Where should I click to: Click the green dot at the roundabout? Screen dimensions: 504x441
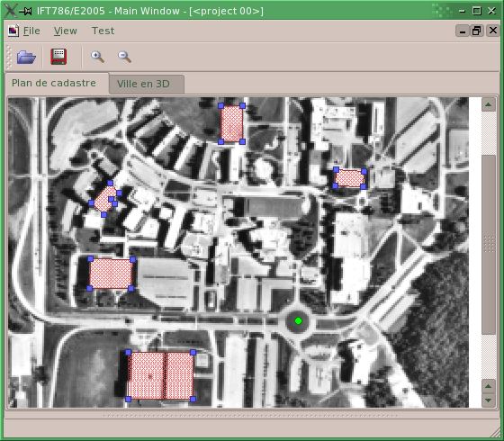pyautogui.click(x=298, y=320)
